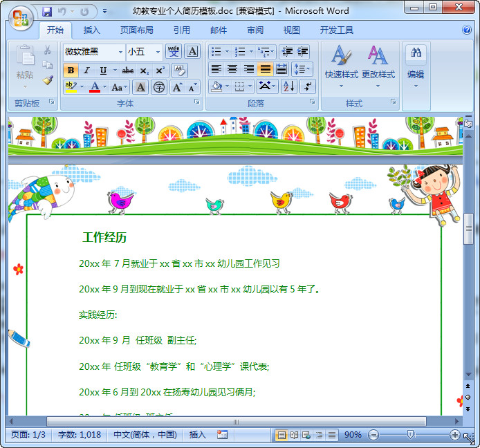Save the document from Quick Access toolbar
The height and width of the screenshot is (448, 480).
click(47, 12)
